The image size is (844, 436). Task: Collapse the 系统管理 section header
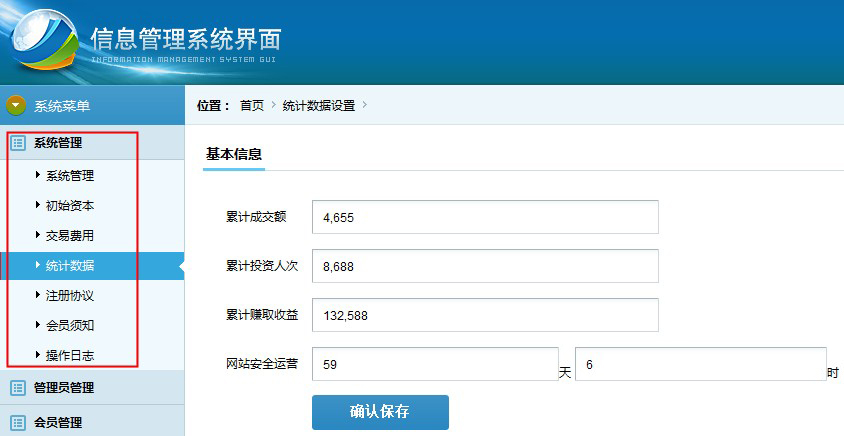(58, 143)
